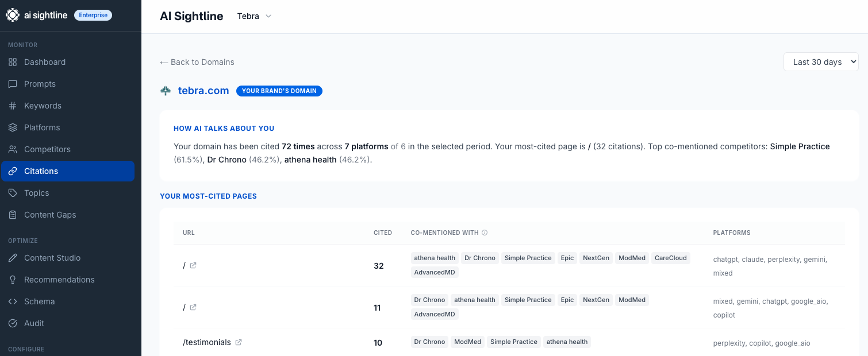This screenshot has height=356, width=868.
Task: Click the Simple Practice tag in first row
Action: coord(528,258)
